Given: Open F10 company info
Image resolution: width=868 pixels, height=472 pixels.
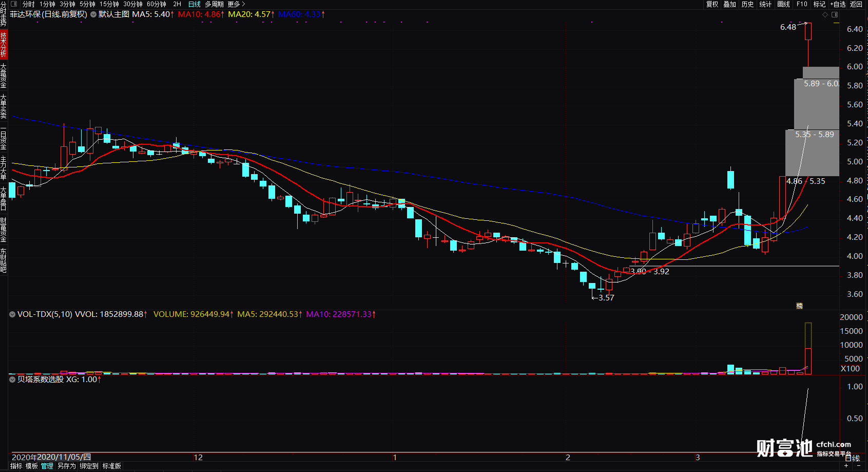Looking at the screenshot, I should pyautogui.click(x=802, y=4).
